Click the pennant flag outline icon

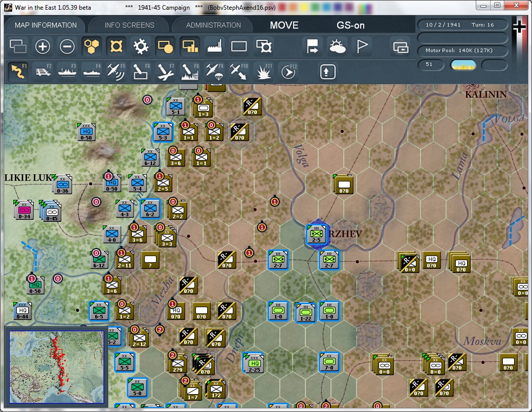click(362, 46)
